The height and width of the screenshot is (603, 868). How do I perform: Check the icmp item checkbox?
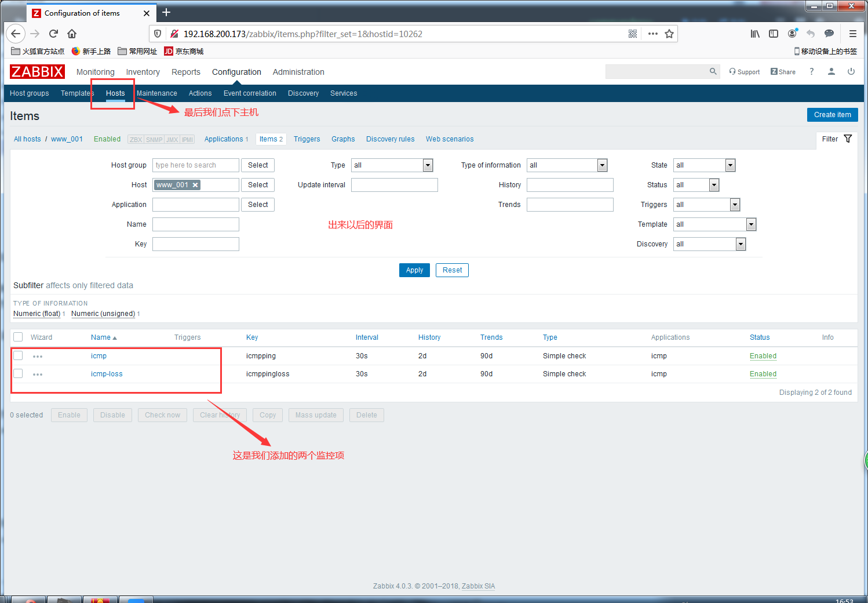[x=18, y=355]
